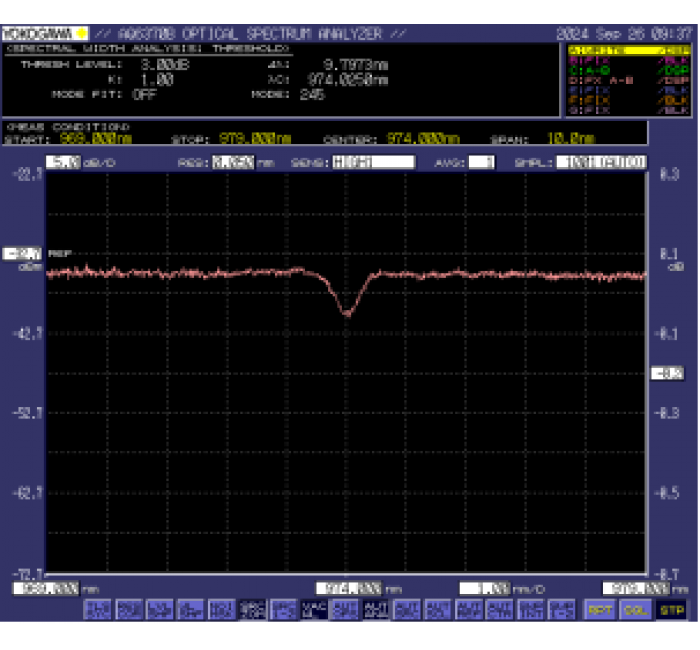The image size is (700, 650).
Task: Click the Meas Condition header
Action: point(70,127)
